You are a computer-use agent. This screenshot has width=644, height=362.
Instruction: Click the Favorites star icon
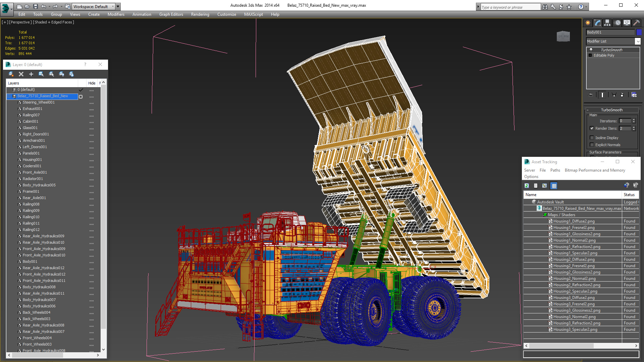pyautogui.click(x=569, y=7)
